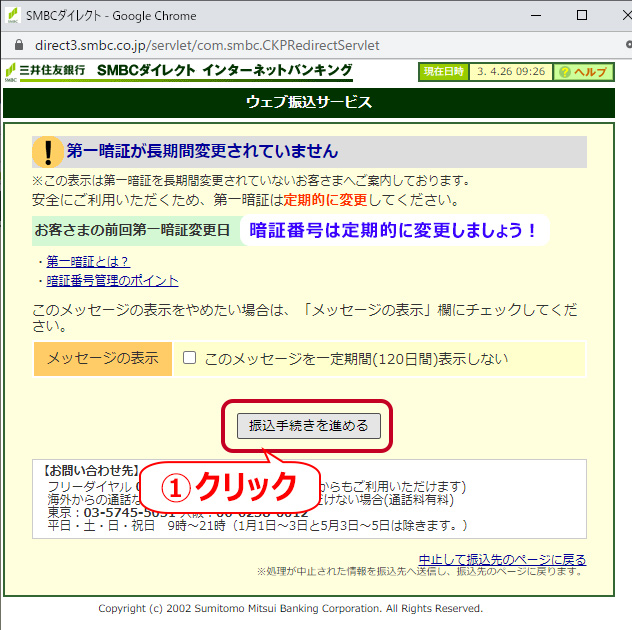Click the help question mark icon
Screen dimensions: 632x630
click(x=565, y=72)
